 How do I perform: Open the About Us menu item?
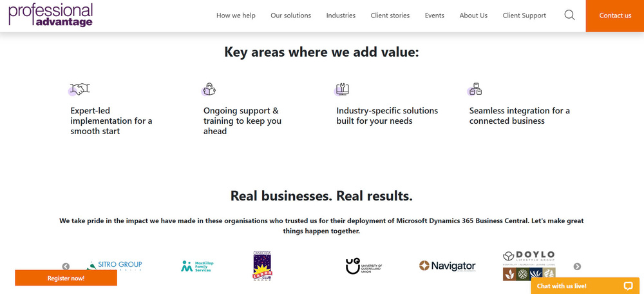pyautogui.click(x=473, y=15)
